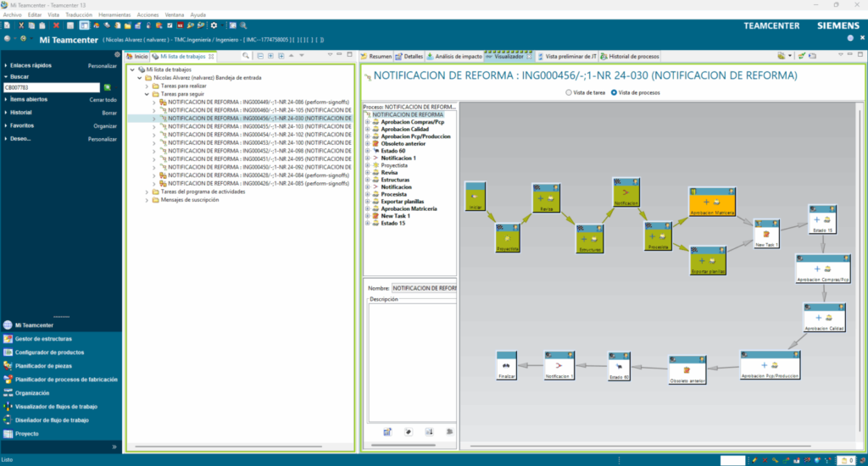Click Personalizar link next to Enlaces rápidos
This screenshot has width=868, height=466.
[x=103, y=65]
